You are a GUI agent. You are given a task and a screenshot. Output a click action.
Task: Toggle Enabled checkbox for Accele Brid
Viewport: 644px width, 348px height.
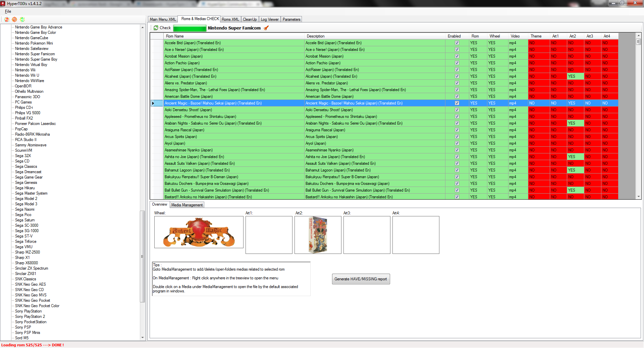[457, 43]
